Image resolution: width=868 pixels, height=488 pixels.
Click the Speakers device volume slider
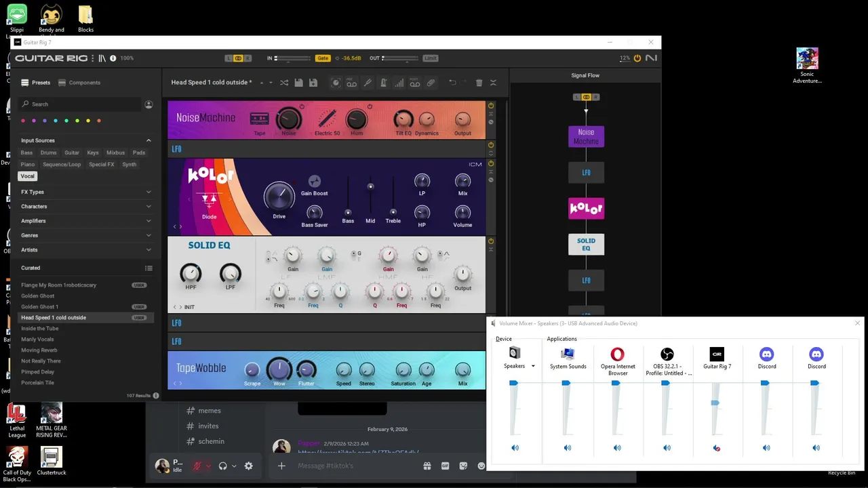pos(513,384)
